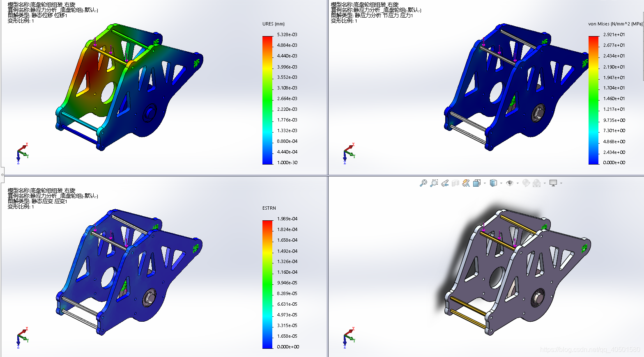Click the ESTRN strain color legend bar
644x357 pixels.
click(267, 284)
